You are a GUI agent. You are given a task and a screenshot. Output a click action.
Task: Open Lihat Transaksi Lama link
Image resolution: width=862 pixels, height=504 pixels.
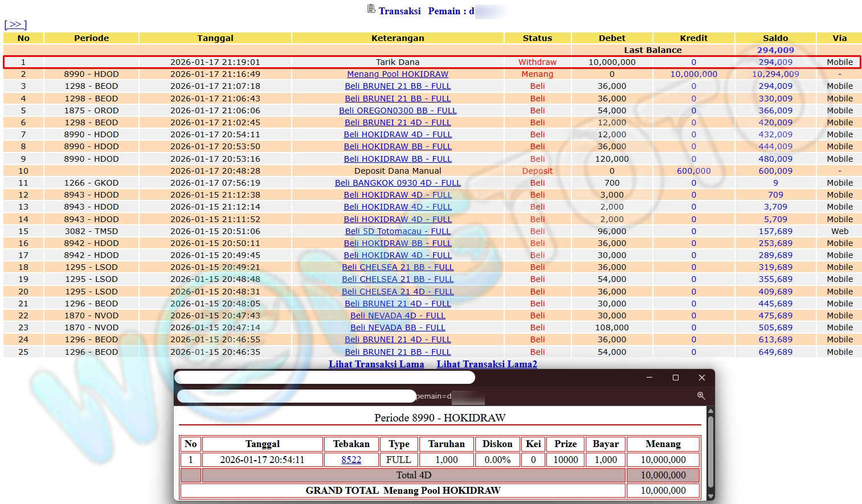click(x=376, y=364)
